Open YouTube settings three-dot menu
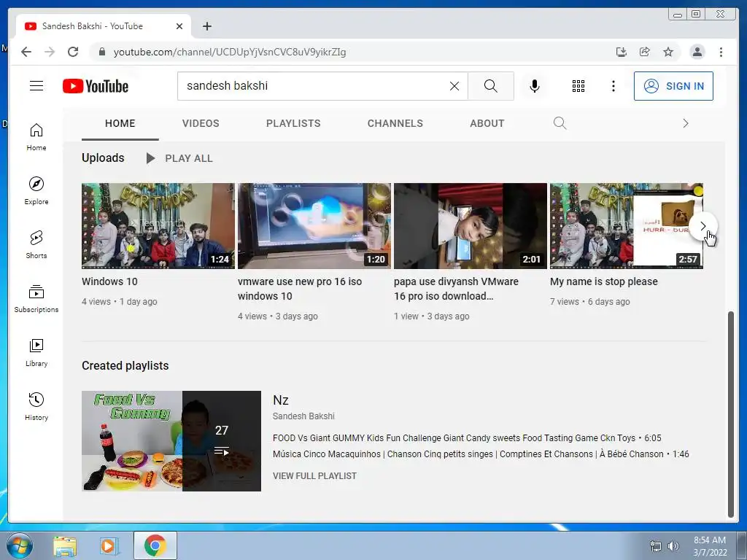Screen dimensions: 747x560 (613, 86)
